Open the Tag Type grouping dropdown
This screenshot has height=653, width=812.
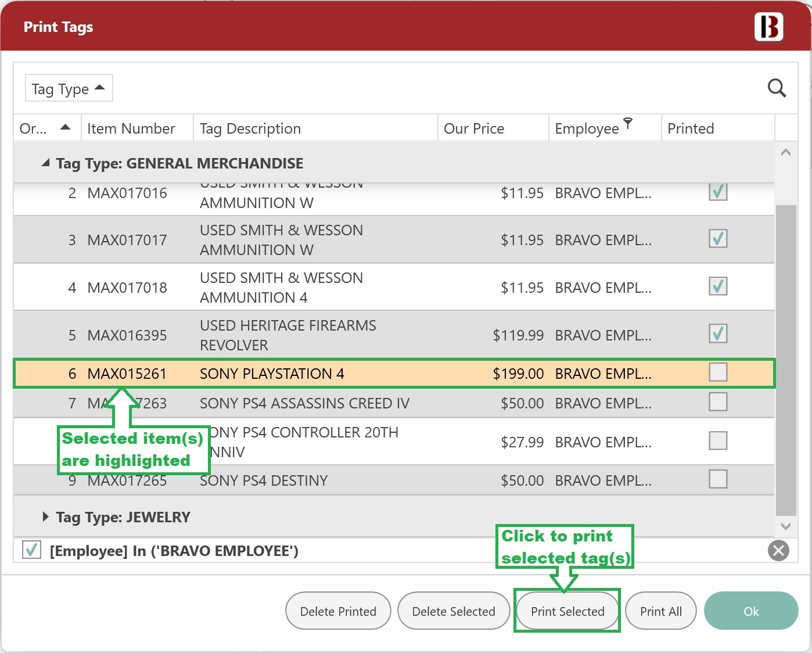point(69,88)
